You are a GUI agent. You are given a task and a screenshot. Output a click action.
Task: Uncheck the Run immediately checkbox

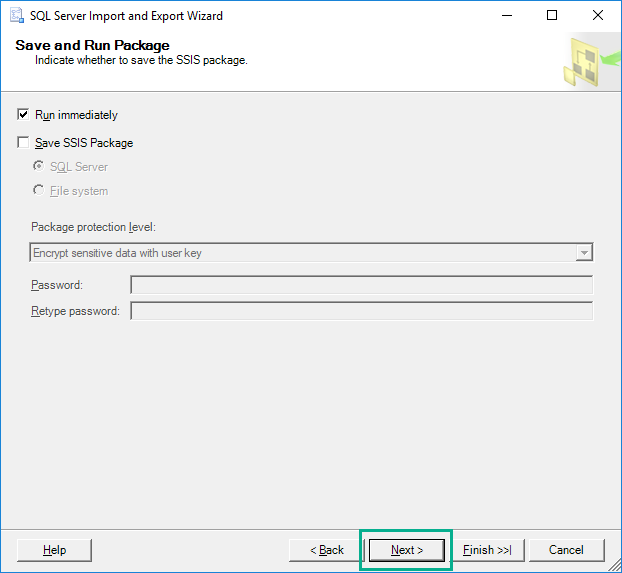pyautogui.click(x=24, y=115)
